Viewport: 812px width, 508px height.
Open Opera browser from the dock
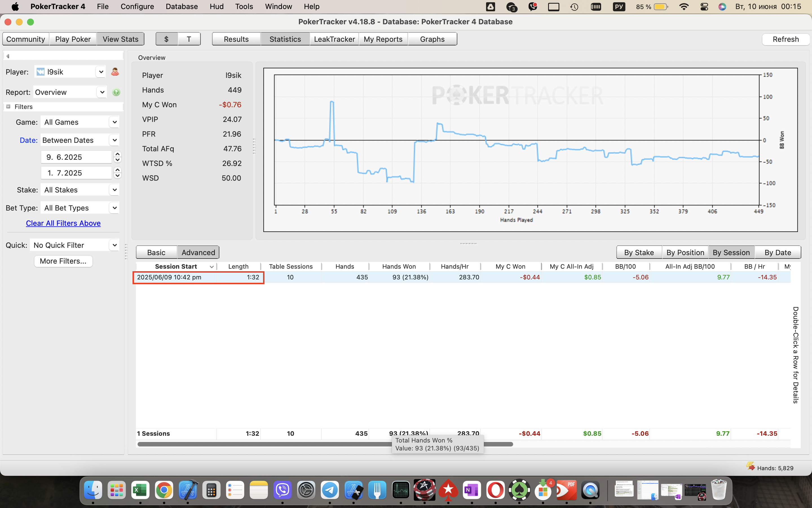tap(496, 491)
